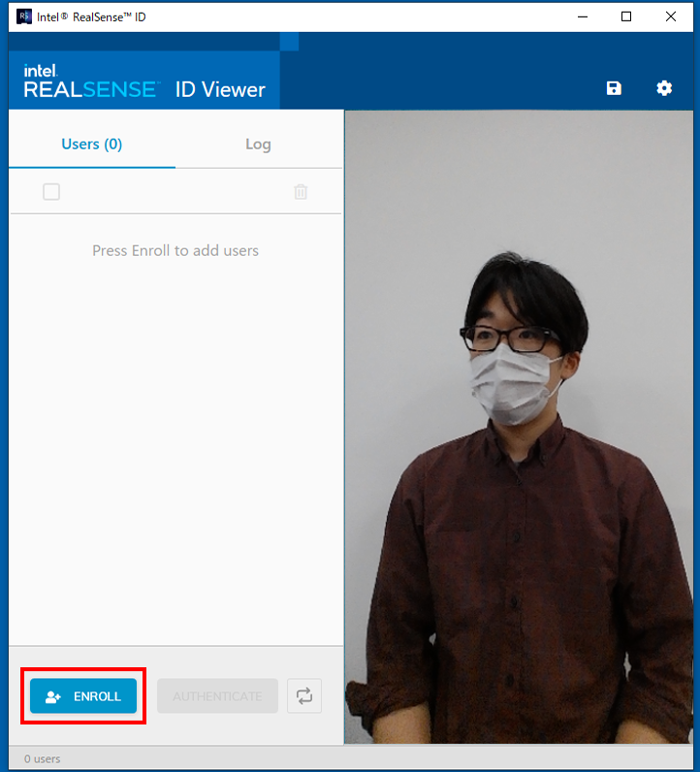
Task: Close the Intel RealSense ID window
Action: coord(671,16)
